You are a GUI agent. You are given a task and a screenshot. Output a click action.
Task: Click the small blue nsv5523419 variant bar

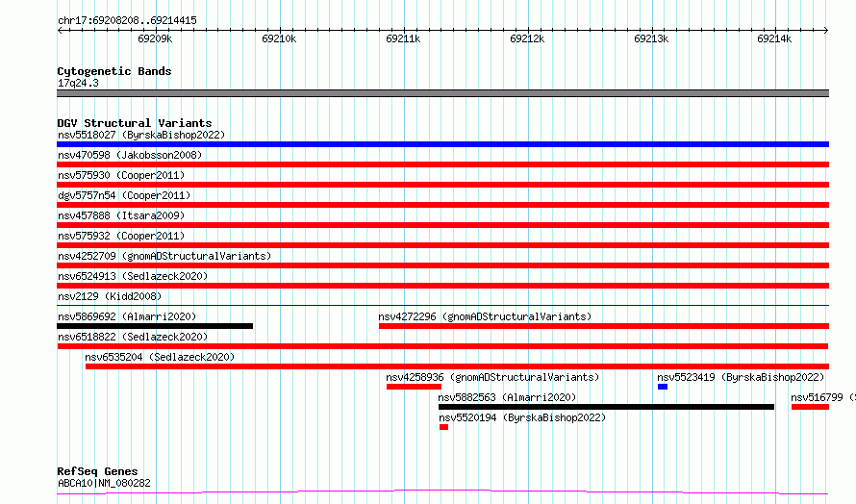point(663,387)
